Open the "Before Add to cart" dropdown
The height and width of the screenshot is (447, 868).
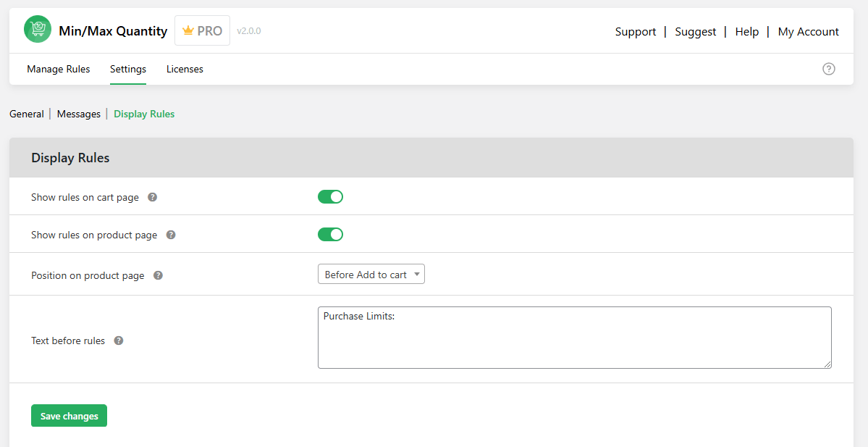(371, 274)
